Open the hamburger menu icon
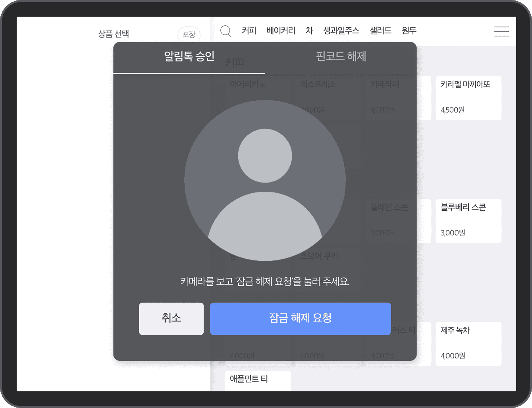The height and width of the screenshot is (408, 532). click(501, 31)
